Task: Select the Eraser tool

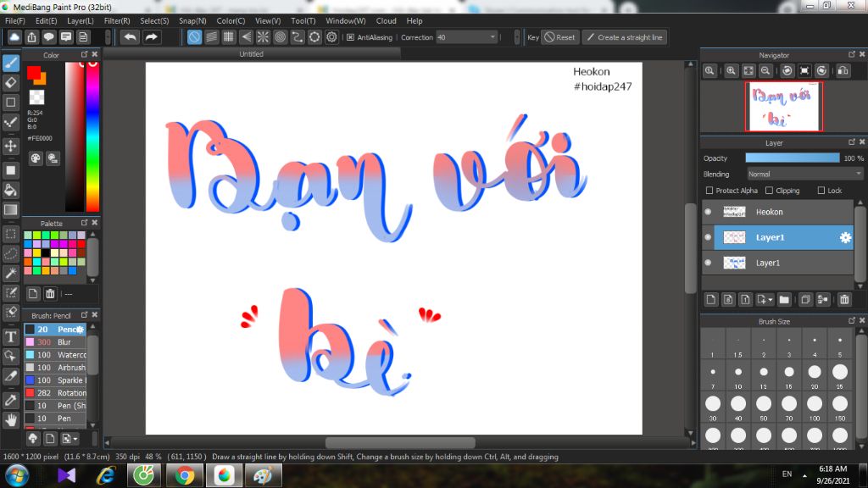Action: click(11, 82)
